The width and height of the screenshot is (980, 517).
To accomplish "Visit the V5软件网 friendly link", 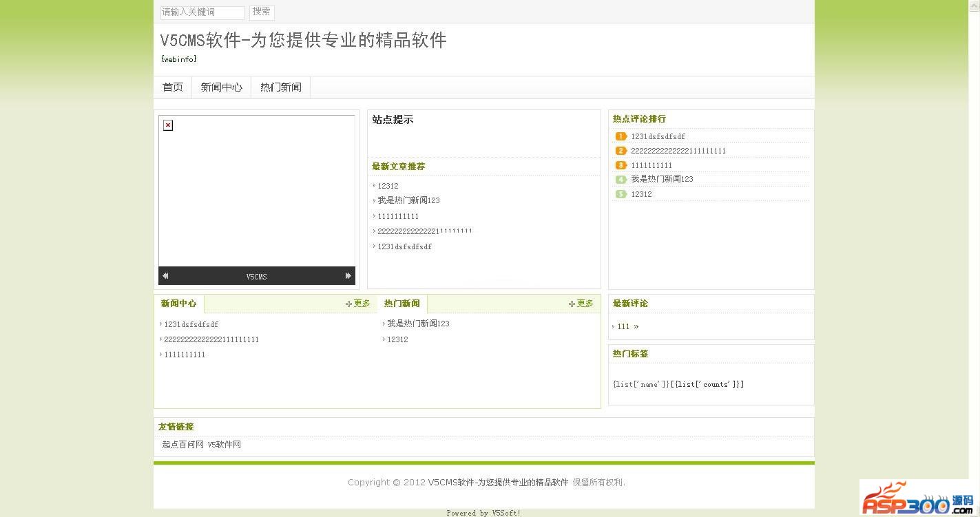I will [225, 445].
